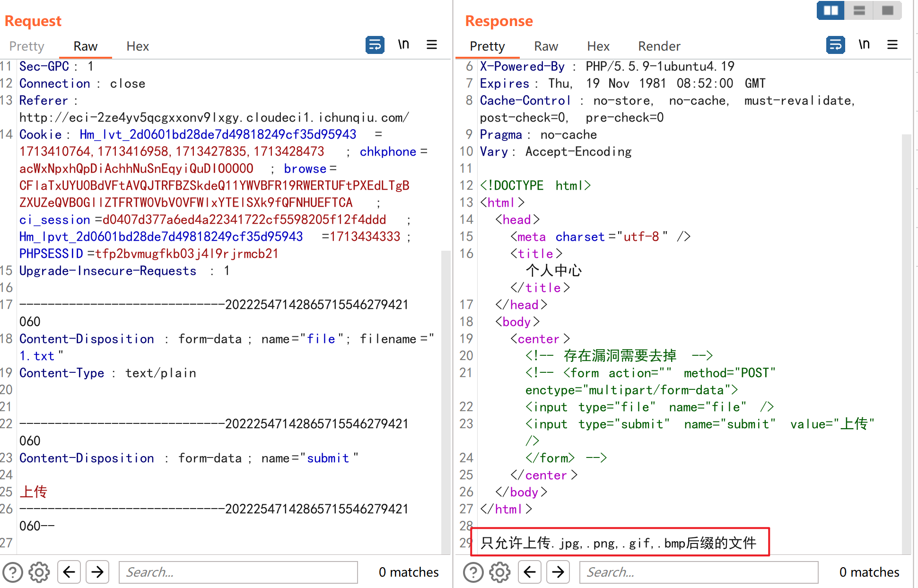Viewport: 918px width, 588px height.
Task: Click the Response search input field
Action: (x=699, y=572)
